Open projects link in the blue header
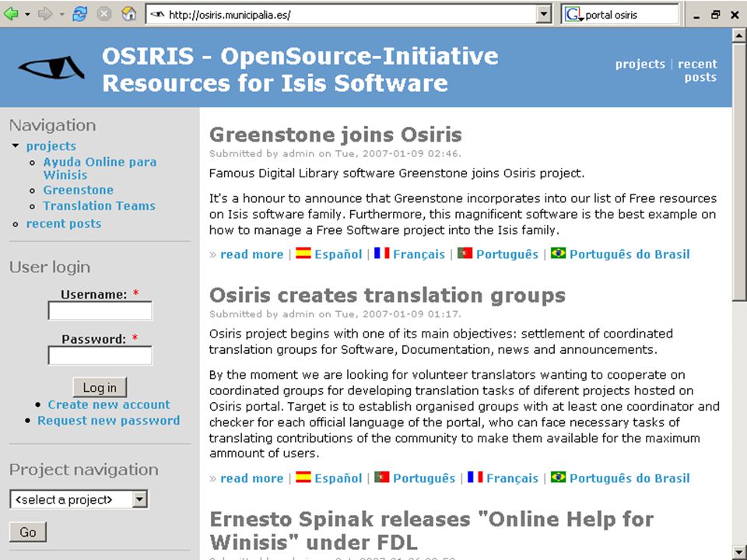The width and height of the screenshot is (747, 560). [x=640, y=64]
